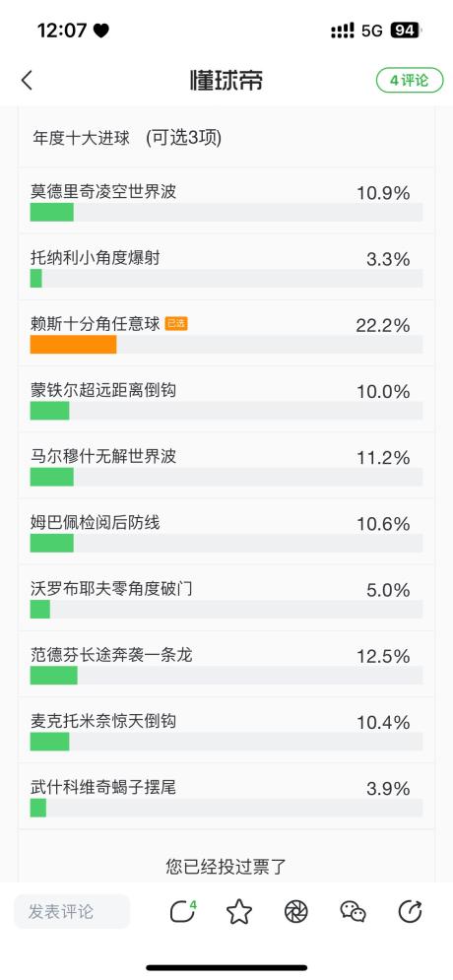Tap the star favorite icon
The image size is (453, 980).
click(x=238, y=911)
